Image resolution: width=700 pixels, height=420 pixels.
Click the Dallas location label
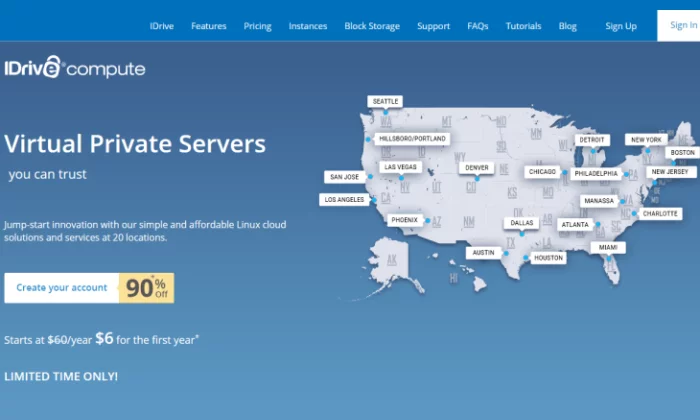(521, 223)
